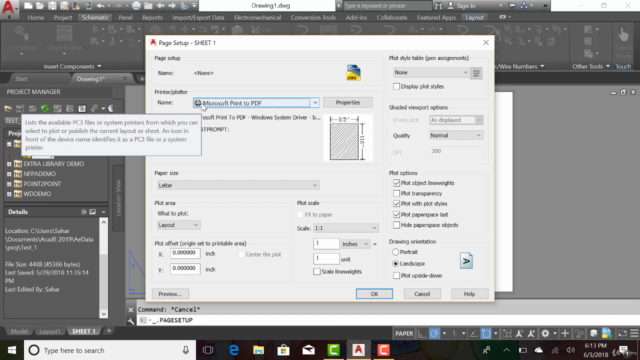Open the What to plot Layout dropdown
This screenshot has width=640, height=360.
point(178,225)
